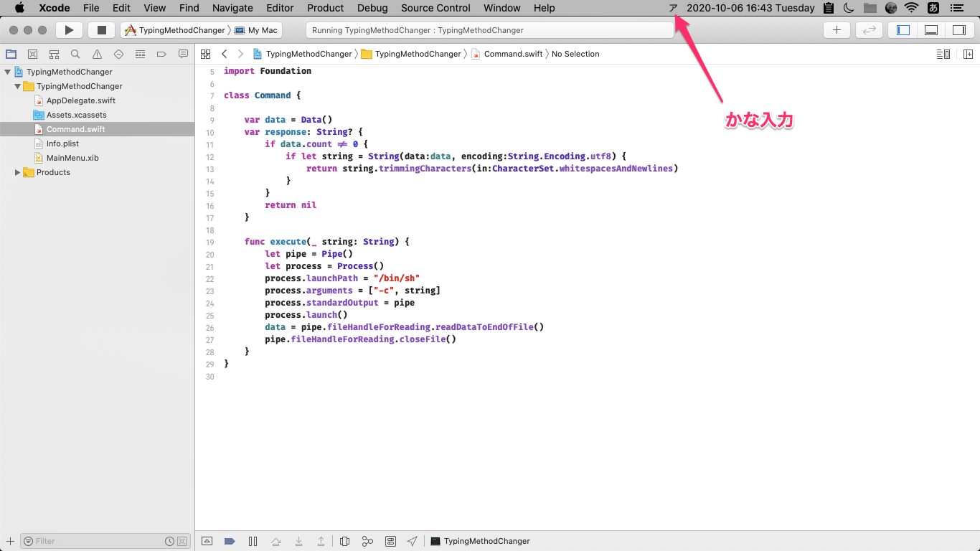Toggle the Navigator panel visibility

point(903,30)
